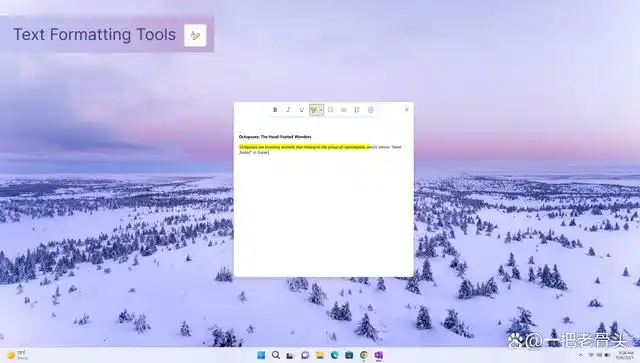Launch Microsoft Edge from taskbar

pos(334,355)
